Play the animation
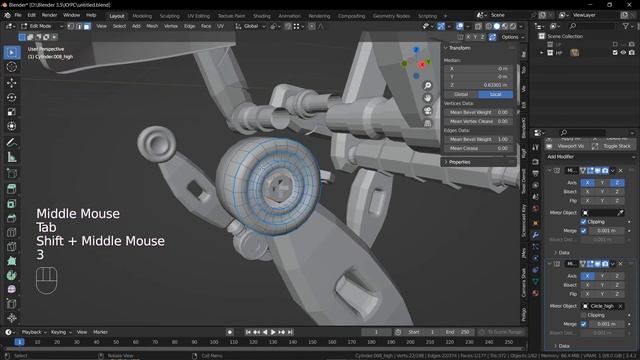The width and height of the screenshot is (640, 360). click(x=273, y=332)
